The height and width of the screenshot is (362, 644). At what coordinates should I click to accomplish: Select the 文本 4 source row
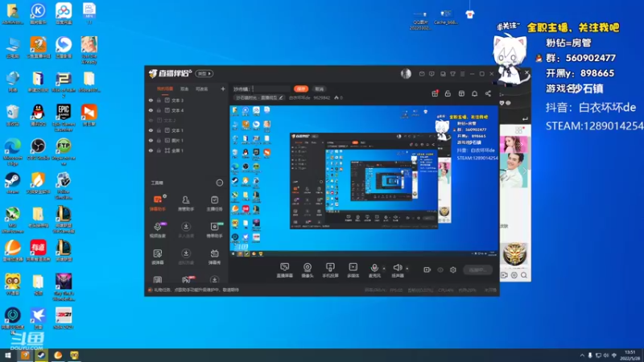[187, 110]
